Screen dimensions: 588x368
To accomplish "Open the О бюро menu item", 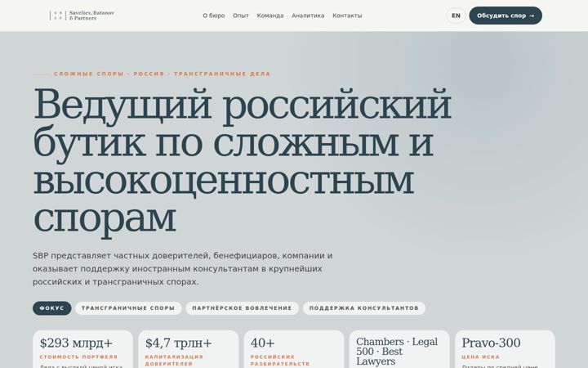I will [214, 16].
